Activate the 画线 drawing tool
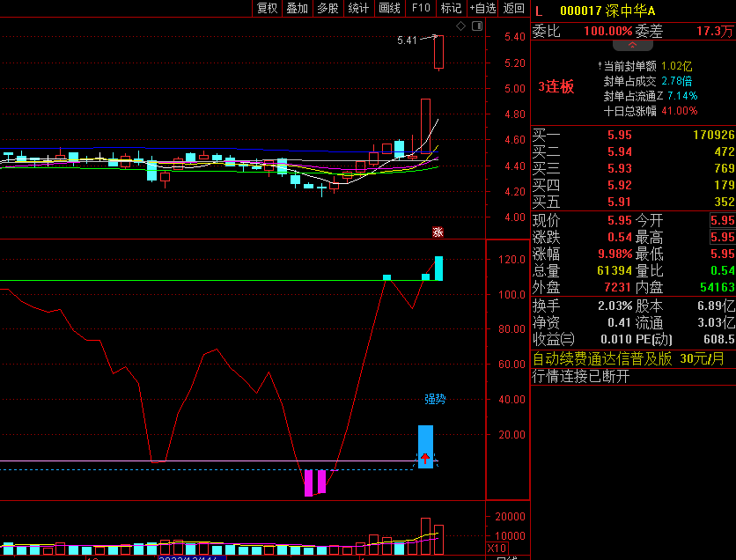The height and width of the screenshot is (560, 736). click(390, 8)
